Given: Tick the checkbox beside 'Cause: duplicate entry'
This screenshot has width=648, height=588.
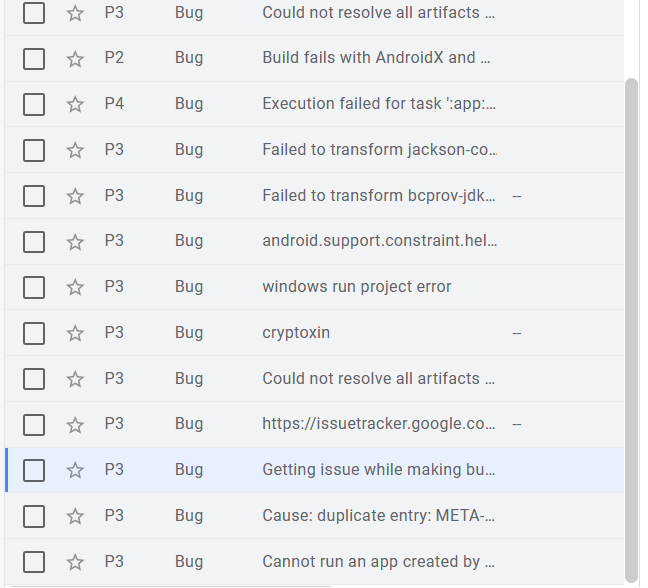Looking at the screenshot, I should tap(34, 516).
